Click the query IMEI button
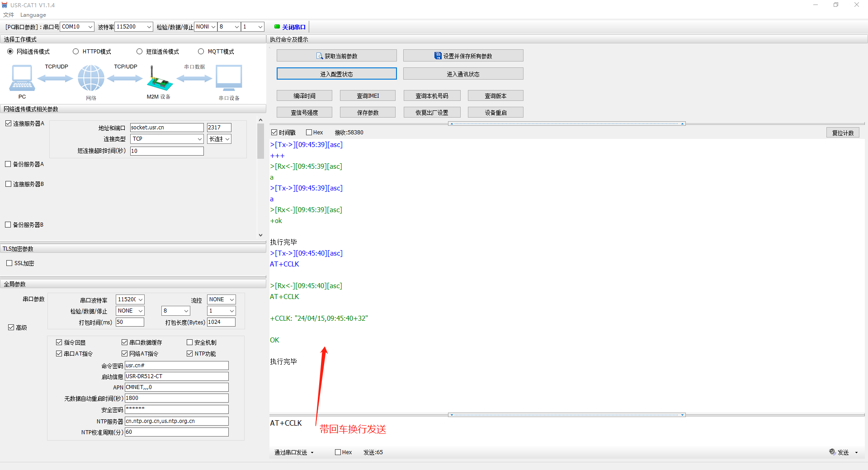868x470 pixels. click(x=368, y=96)
